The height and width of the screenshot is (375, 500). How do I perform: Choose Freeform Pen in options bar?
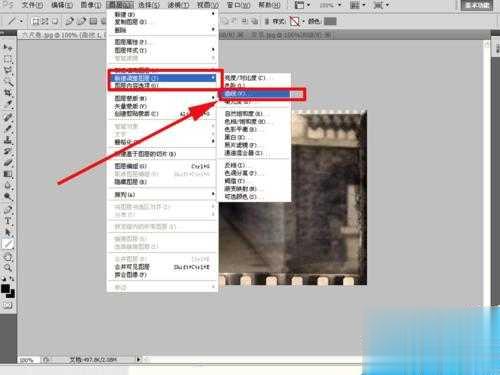coord(81,21)
